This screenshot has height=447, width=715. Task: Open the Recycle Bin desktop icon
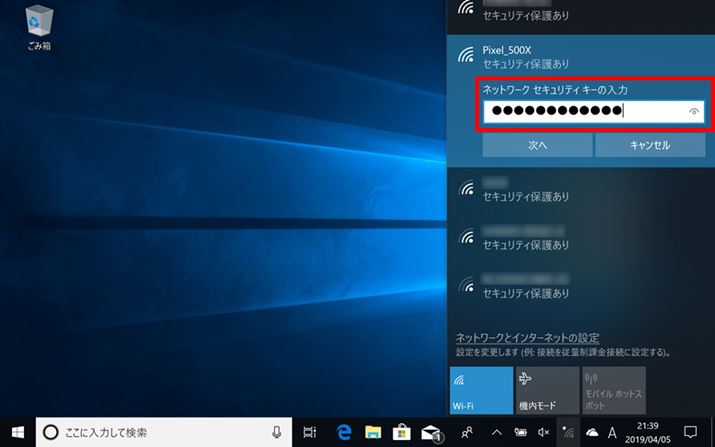coord(39,27)
